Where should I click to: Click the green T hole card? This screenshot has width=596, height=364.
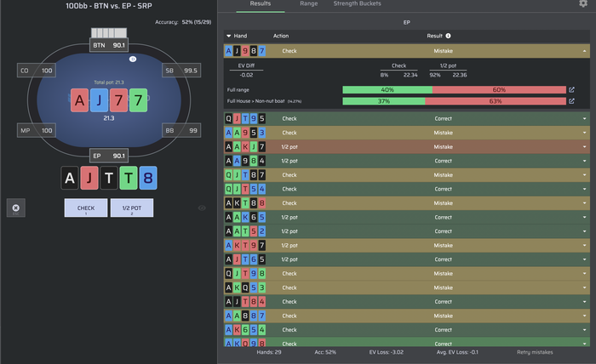129,178
